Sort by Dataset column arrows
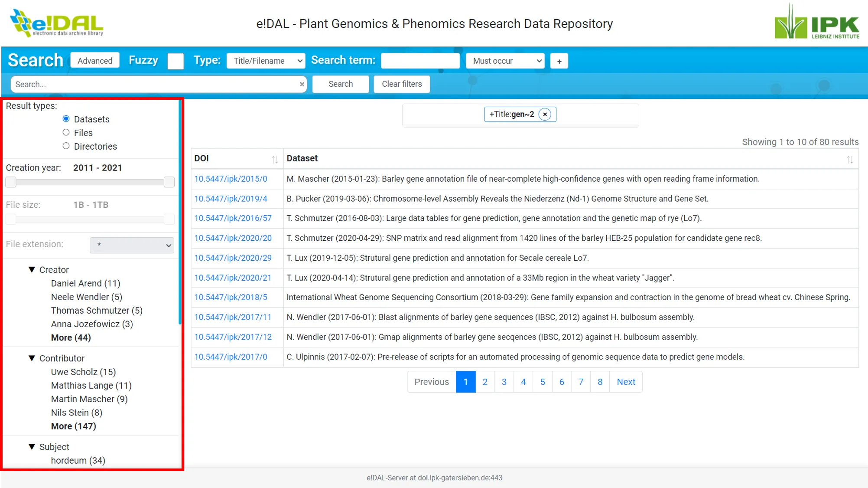This screenshot has height=488, width=868. point(850,159)
